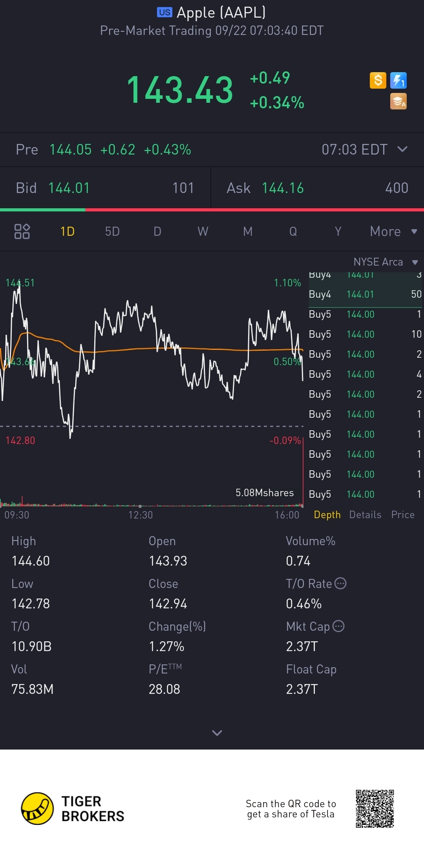
Task: Tap the blue lightning bolt icon
Action: 398,80
